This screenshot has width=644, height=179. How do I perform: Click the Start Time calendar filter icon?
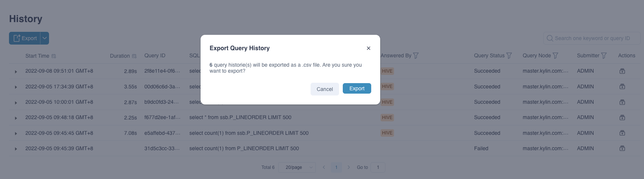click(54, 56)
